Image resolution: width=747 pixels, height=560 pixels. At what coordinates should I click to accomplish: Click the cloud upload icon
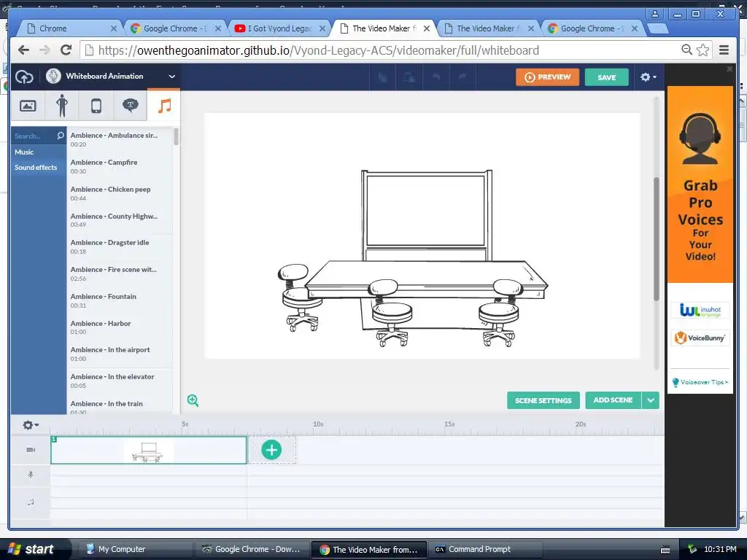point(24,76)
